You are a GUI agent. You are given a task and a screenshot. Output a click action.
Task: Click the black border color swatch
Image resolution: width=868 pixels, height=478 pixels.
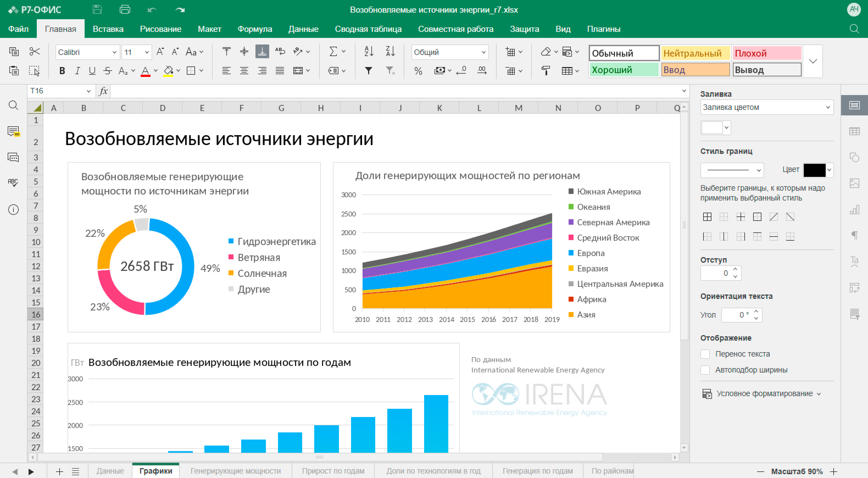click(814, 170)
